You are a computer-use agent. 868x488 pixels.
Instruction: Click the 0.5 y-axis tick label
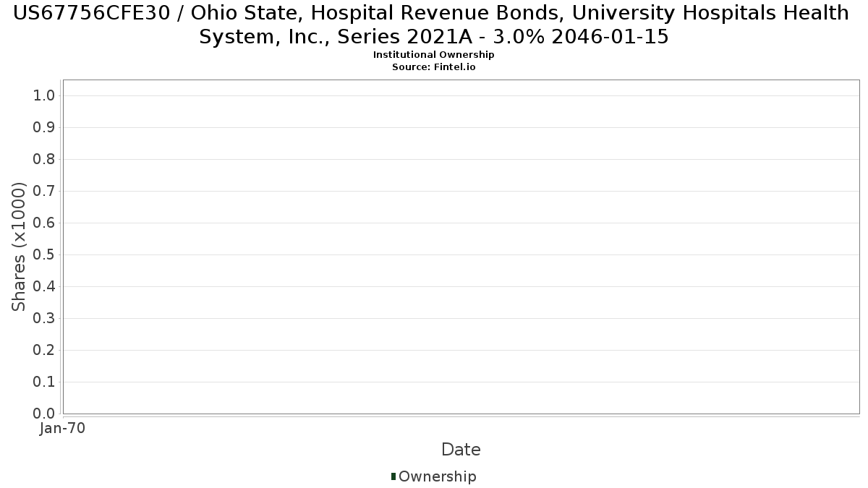45,255
